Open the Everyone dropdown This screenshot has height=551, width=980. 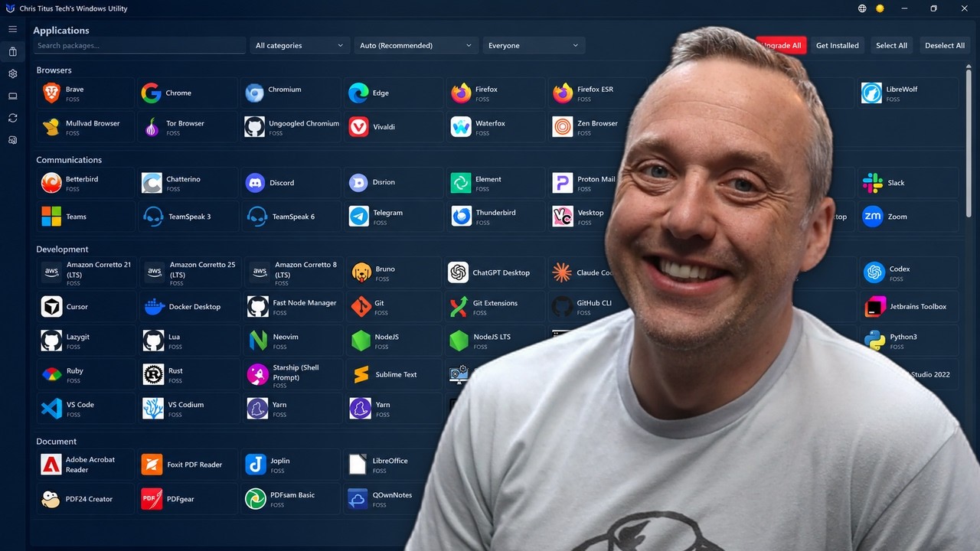pyautogui.click(x=534, y=45)
